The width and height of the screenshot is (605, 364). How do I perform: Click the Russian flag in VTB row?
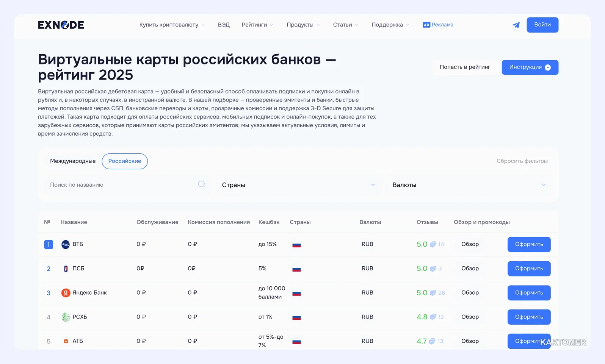(296, 245)
